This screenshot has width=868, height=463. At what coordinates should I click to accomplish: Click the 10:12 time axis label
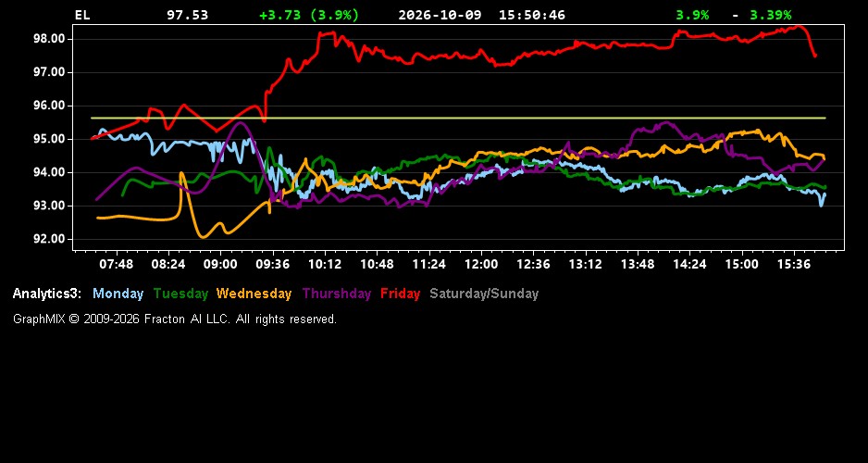[325, 265]
